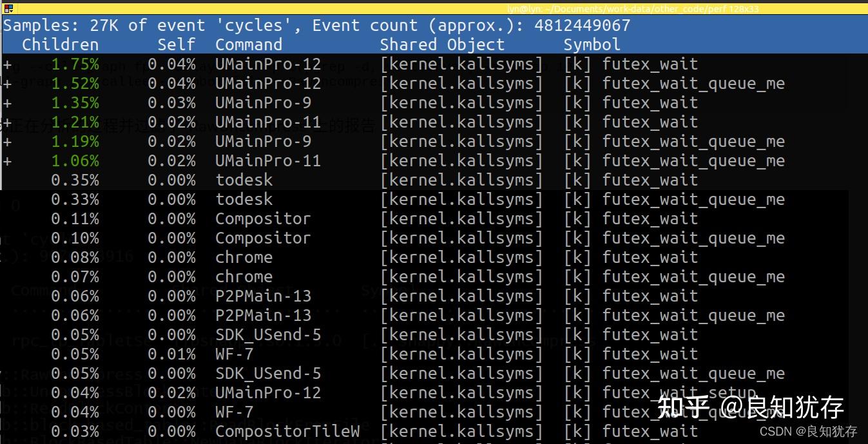Click the Children column header
Screen dimensions: 868x444
pos(61,44)
